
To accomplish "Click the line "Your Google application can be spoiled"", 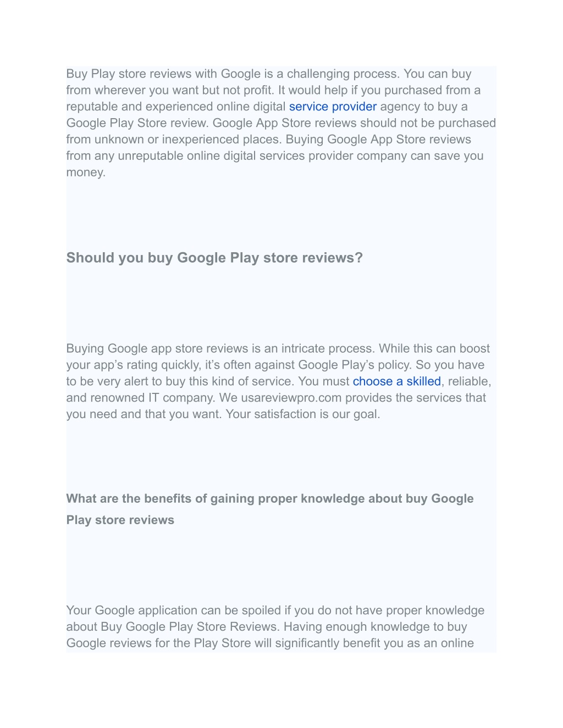I will click(275, 610).
